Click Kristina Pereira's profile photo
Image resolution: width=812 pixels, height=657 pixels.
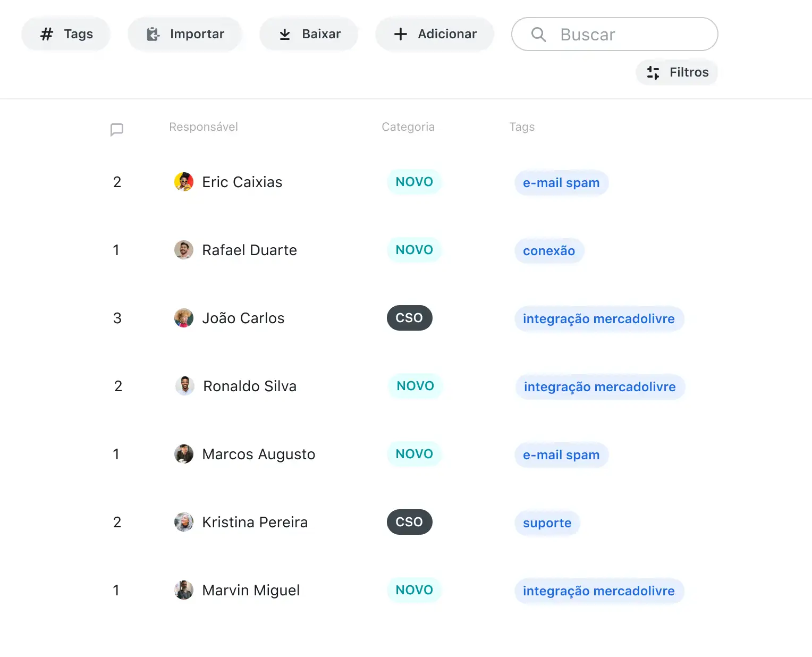[184, 522]
